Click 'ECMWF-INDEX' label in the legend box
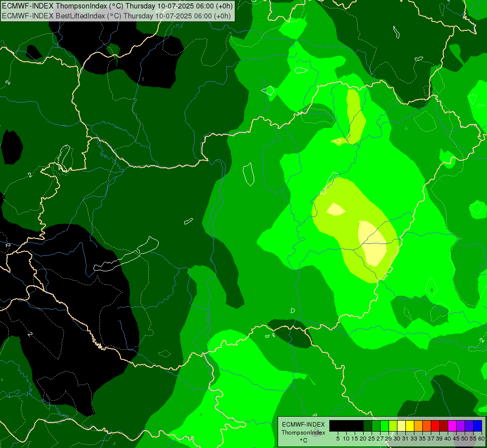This screenshot has width=487, height=448. coord(303,425)
